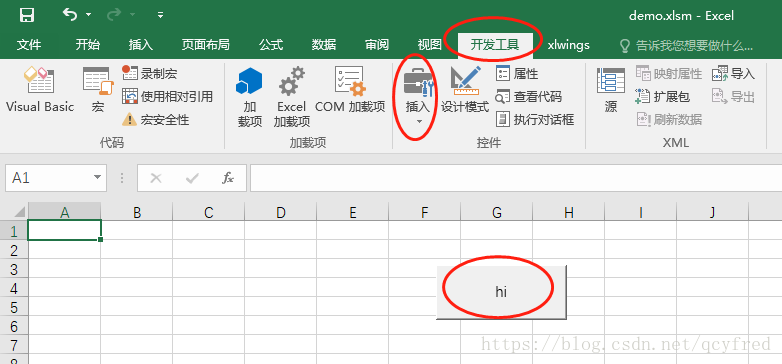Click the greyed redo arrow
The height and width of the screenshot is (364, 782).
(x=114, y=15)
